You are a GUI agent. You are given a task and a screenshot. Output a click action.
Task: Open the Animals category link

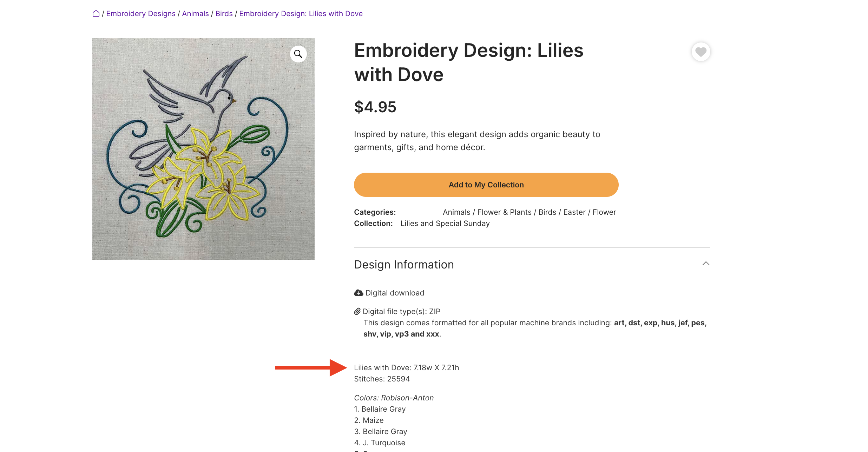[456, 212]
